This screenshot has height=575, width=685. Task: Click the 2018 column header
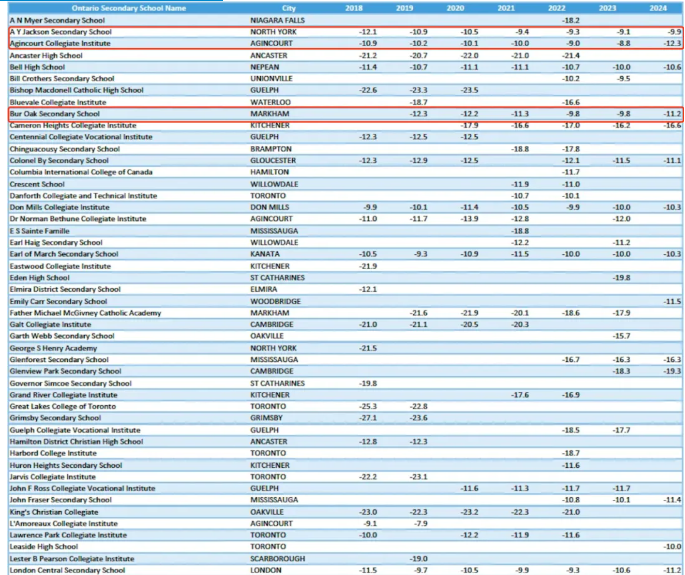[354, 8]
